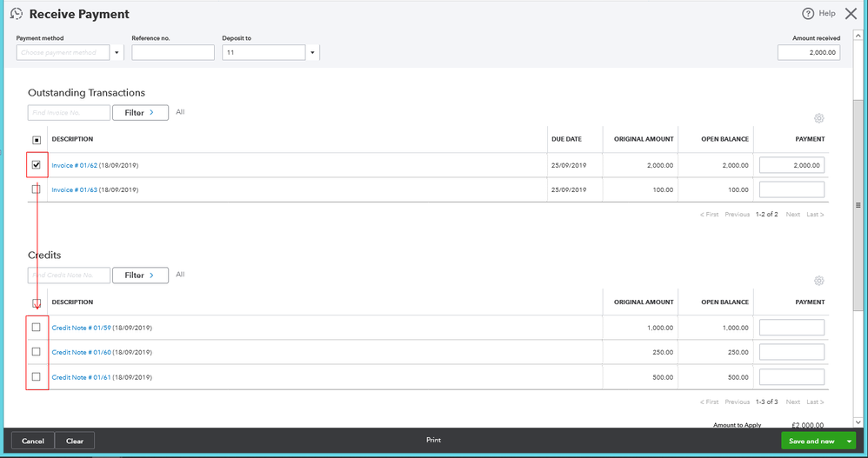Focus the Payment method field
This screenshot has height=458, width=868.
click(63, 52)
